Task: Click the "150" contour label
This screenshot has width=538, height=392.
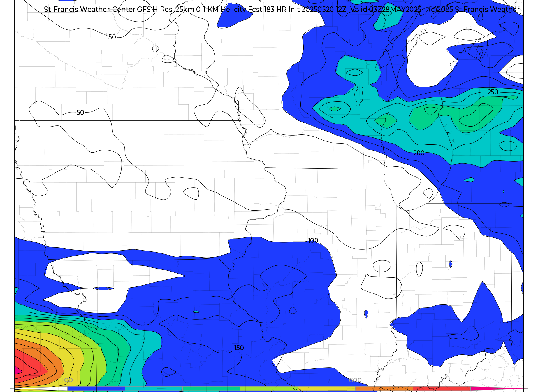Action: point(239,348)
